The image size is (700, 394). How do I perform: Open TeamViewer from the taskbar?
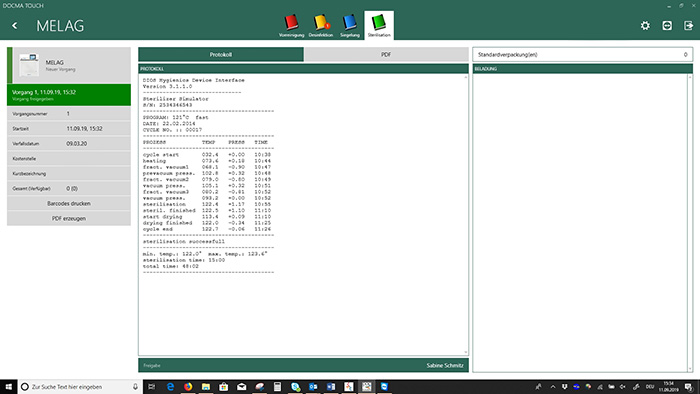(x=384, y=387)
